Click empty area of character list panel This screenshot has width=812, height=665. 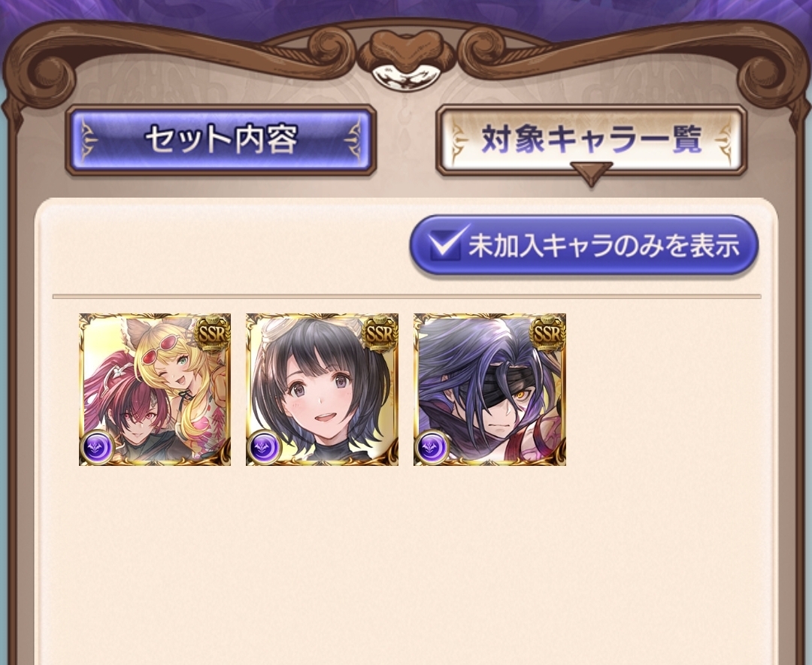pos(407,564)
